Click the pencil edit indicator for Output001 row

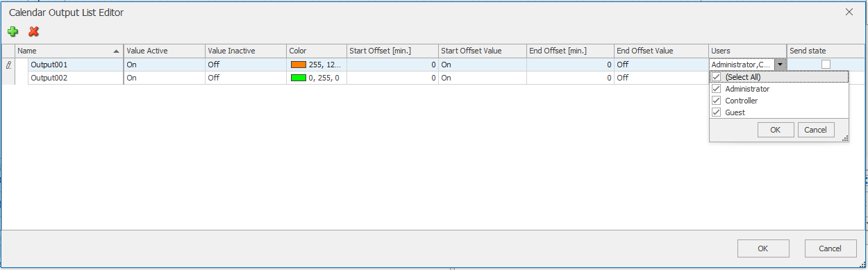(x=8, y=65)
